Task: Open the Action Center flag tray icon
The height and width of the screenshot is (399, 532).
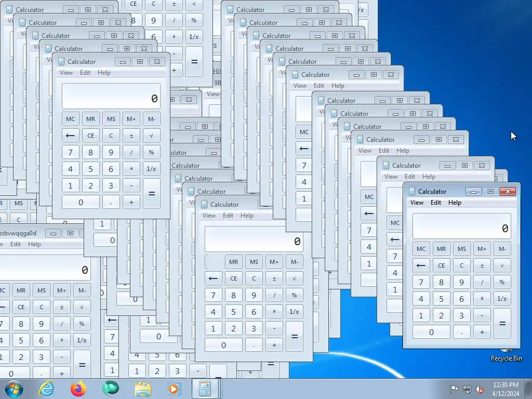Action: [454, 389]
